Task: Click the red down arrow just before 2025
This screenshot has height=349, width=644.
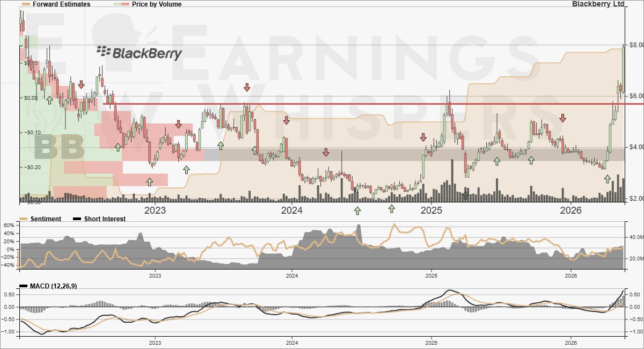Action: 423,137
